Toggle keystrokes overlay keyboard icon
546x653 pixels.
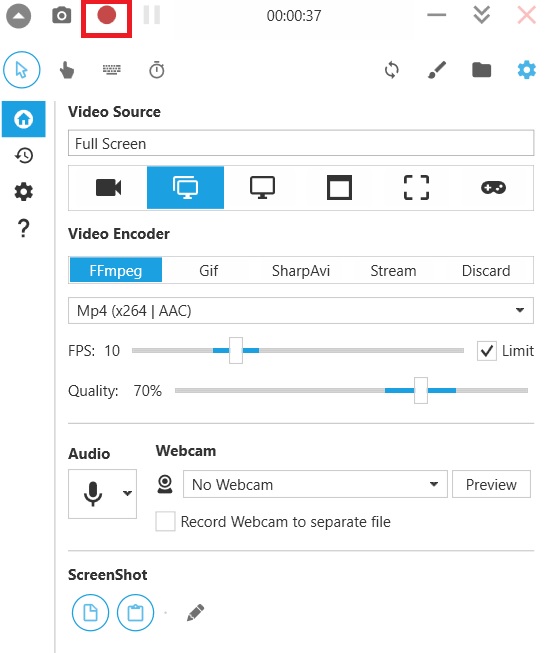112,70
